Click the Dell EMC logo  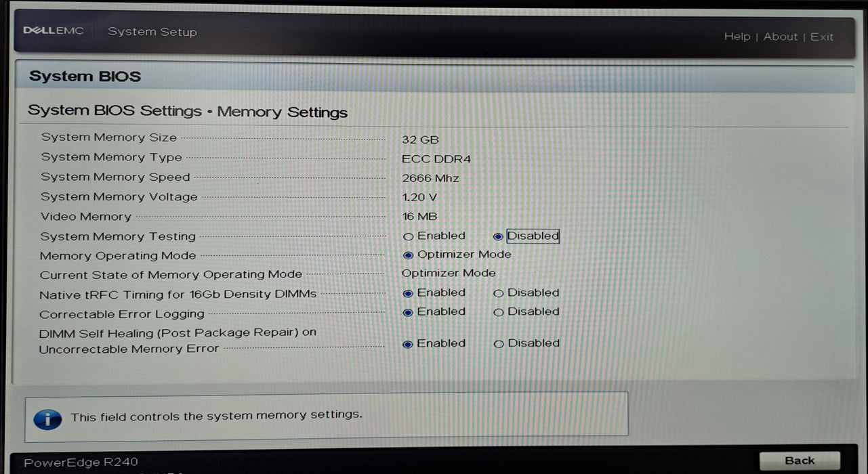(x=53, y=30)
